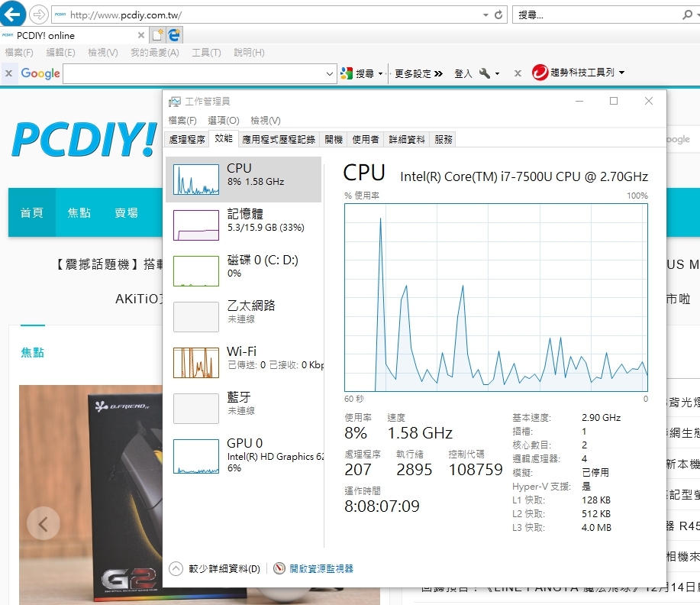Switch to the 處理程序 tab

click(186, 139)
